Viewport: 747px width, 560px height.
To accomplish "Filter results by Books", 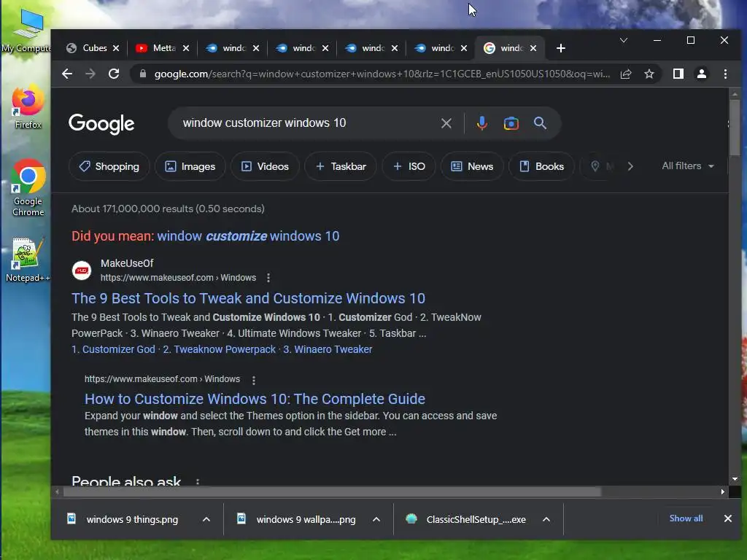I will [541, 166].
